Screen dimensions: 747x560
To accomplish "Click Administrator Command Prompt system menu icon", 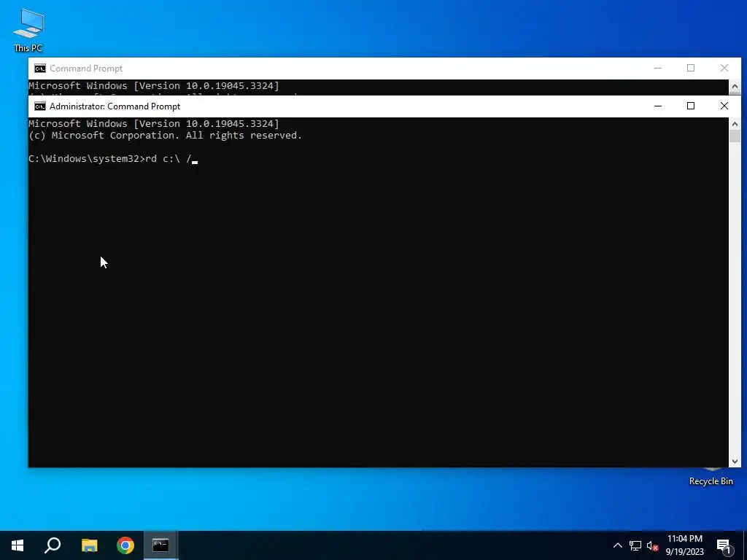I will pos(40,106).
